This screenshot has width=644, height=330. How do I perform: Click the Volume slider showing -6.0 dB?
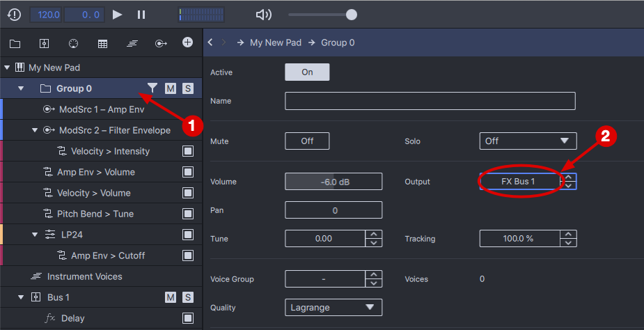point(333,182)
